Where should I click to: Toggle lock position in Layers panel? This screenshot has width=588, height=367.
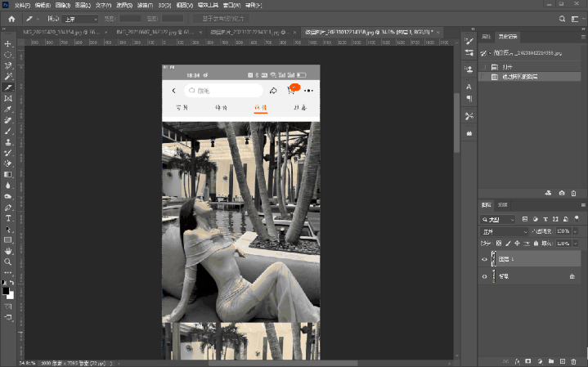[x=517, y=244]
